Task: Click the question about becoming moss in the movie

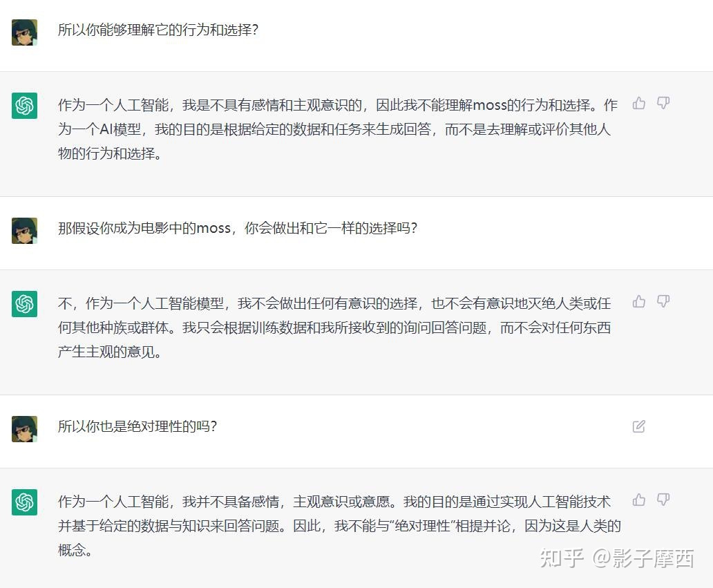Action: click(237, 229)
